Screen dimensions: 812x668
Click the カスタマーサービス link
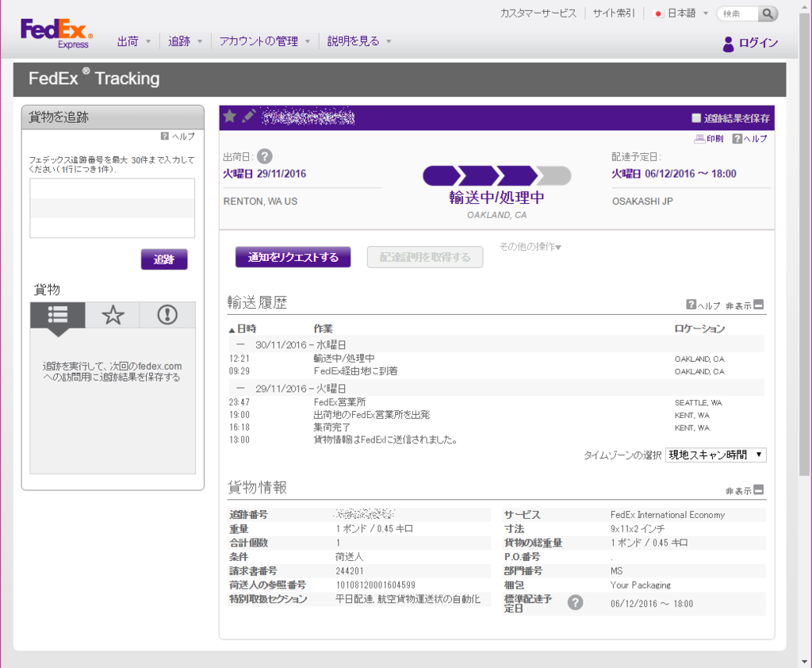(538, 13)
